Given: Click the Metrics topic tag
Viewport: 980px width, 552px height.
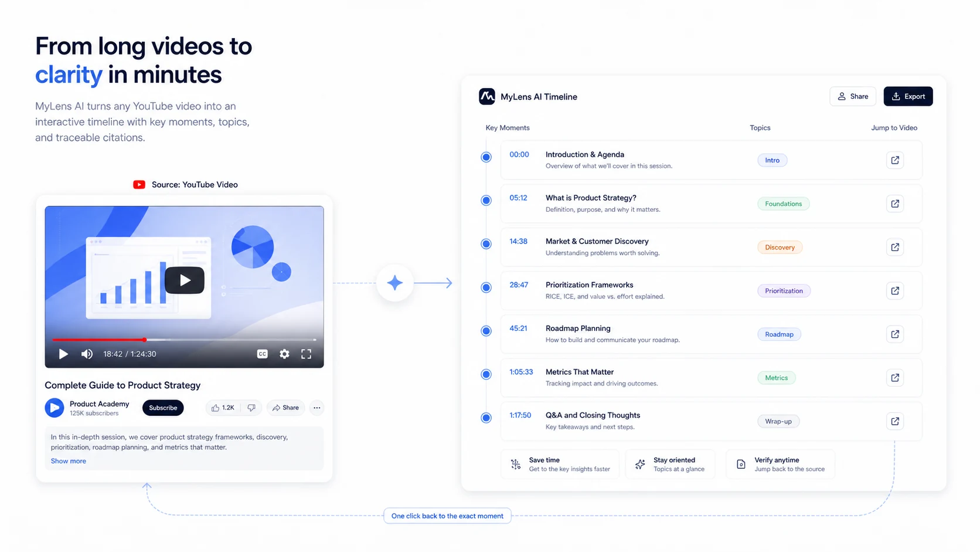Looking at the screenshot, I should (x=776, y=378).
